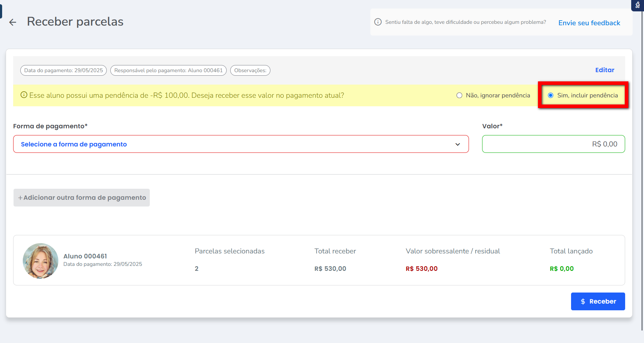Click the dollar sign icon on Receber button
The width and height of the screenshot is (644, 343).
[583, 301]
